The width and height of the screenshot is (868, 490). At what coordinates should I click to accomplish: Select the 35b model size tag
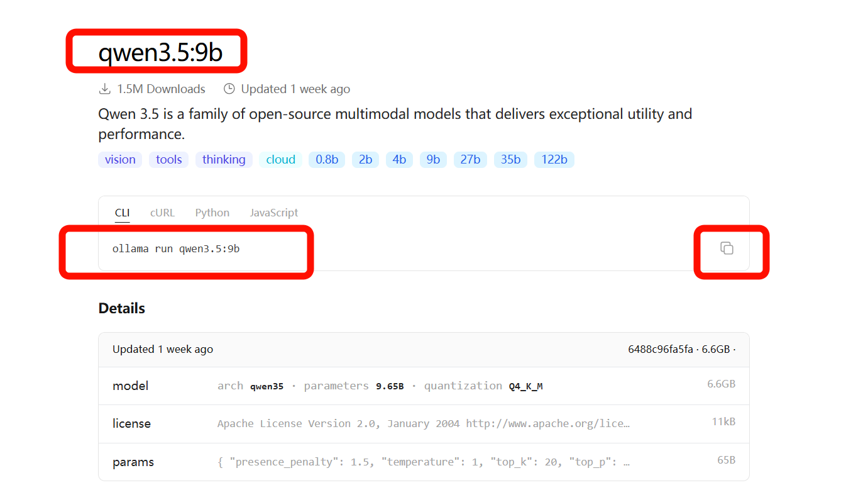coord(510,160)
